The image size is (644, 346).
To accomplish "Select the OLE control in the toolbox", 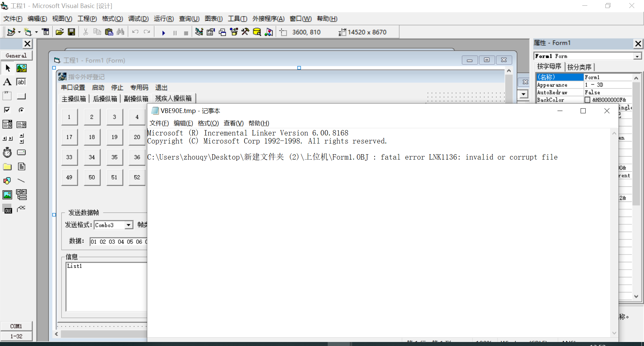I will pos(7,209).
